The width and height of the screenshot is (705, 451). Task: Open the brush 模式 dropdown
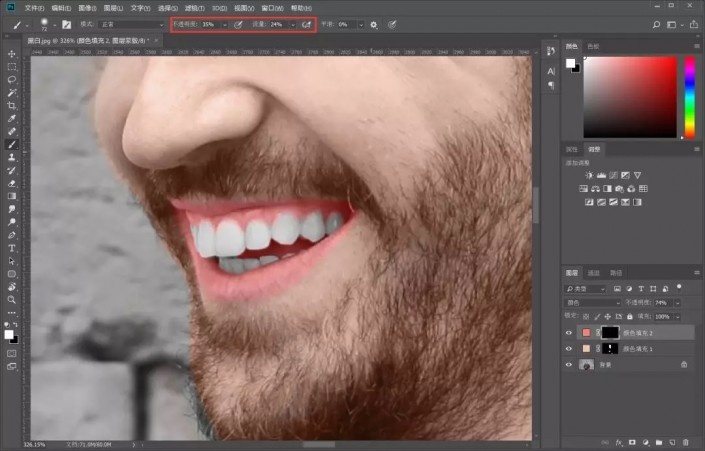point(133,24)
